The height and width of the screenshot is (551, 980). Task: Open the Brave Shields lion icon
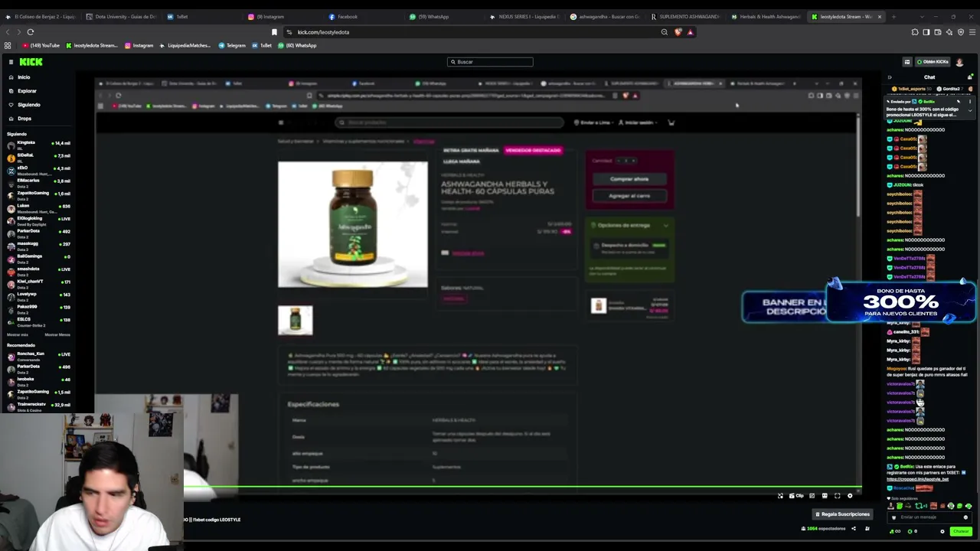pyautogui.click(x=678, y=32)
